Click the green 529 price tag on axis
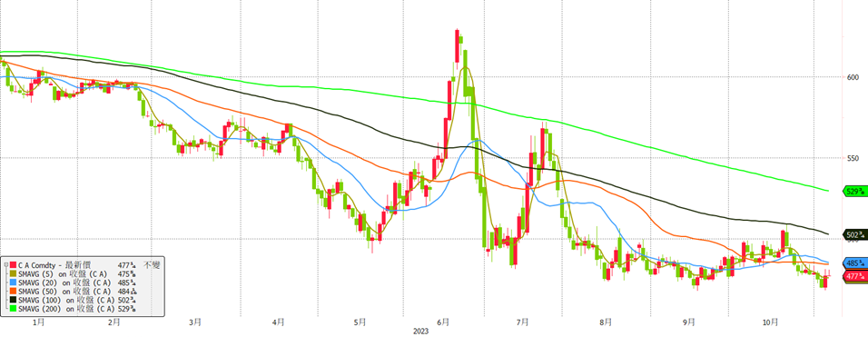The image size is (868, 337). [x=855, y=192]
